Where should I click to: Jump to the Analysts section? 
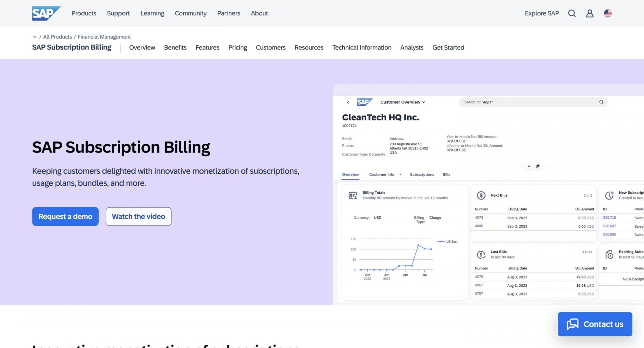point(412,47)
